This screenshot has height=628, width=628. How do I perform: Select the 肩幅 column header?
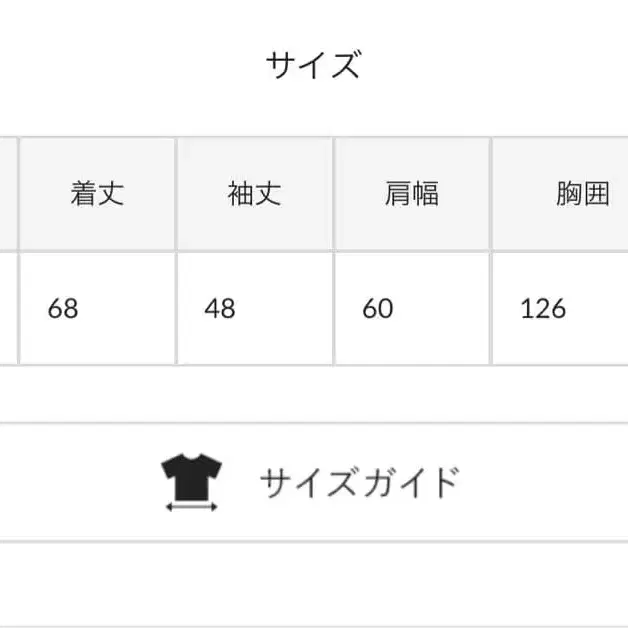(412, 194)
